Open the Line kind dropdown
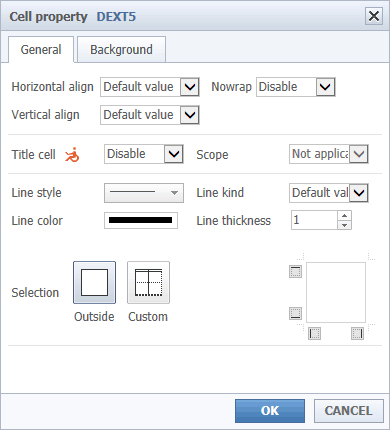 329,193
